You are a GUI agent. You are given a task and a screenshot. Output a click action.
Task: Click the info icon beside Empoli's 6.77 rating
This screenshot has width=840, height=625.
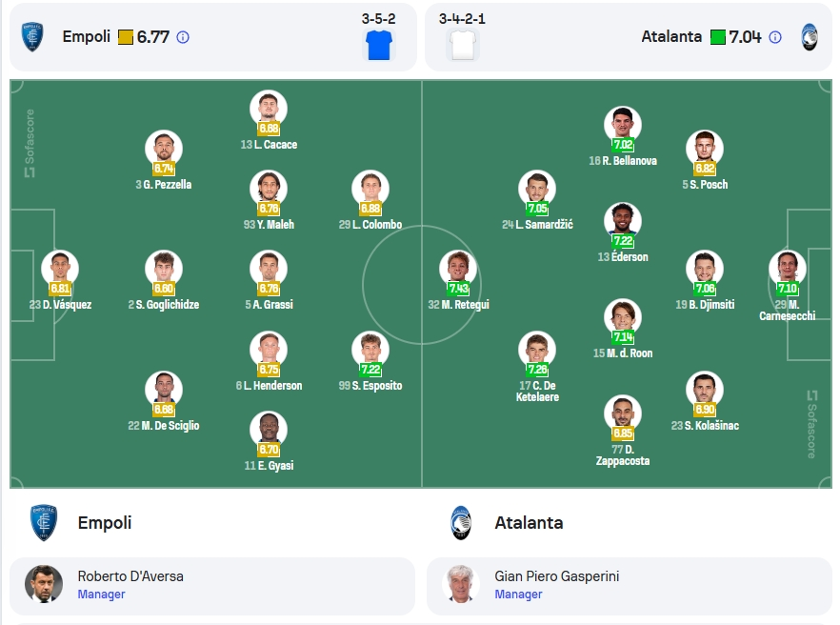(x=183, y=37)
